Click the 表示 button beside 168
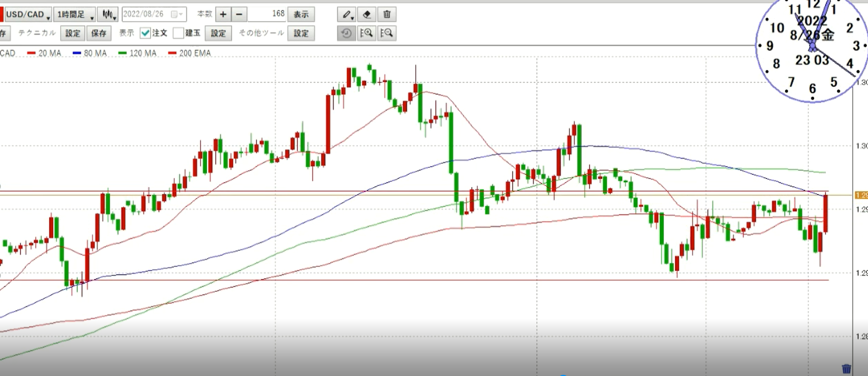 (301, 14)
